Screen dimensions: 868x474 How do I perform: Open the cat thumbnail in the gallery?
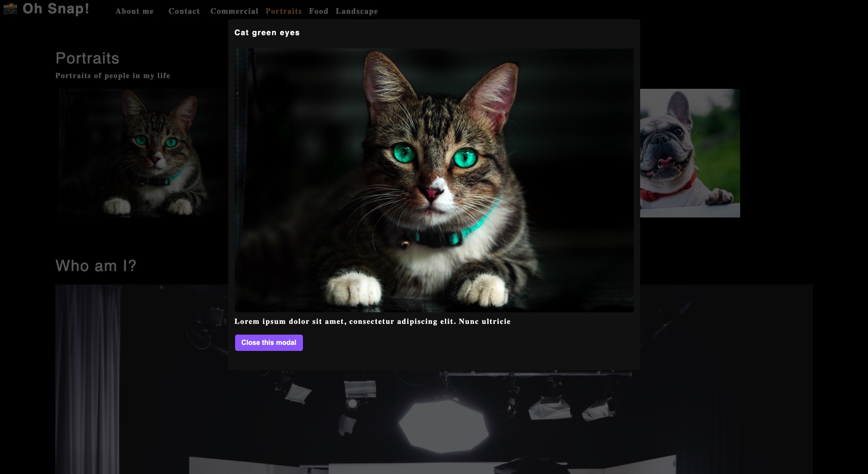click(x=144, y=153)
